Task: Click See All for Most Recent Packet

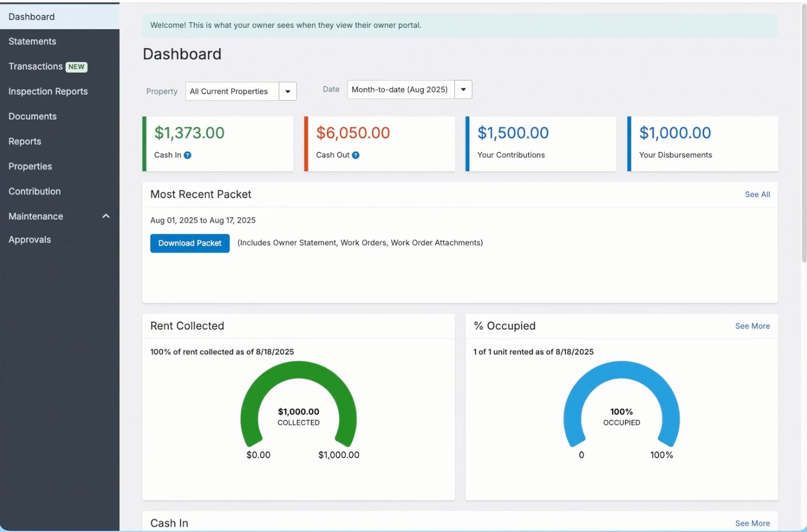Action: [x=757, y=194]
